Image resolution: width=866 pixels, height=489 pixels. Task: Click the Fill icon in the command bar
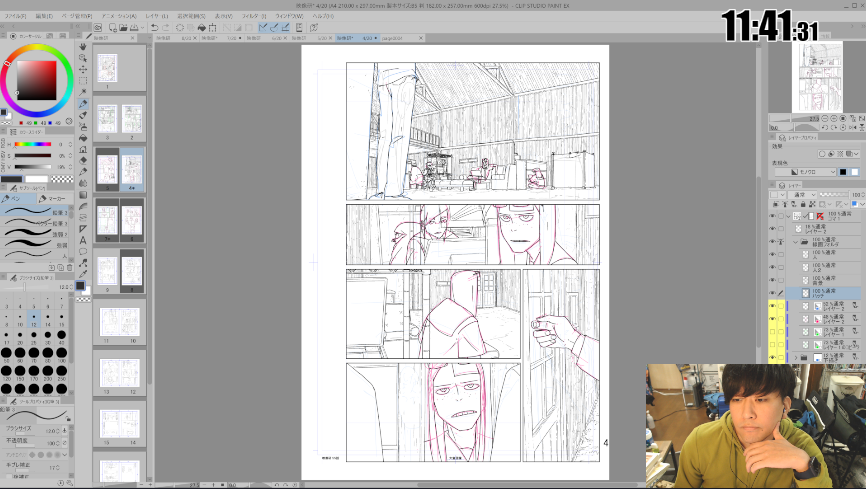202,27
